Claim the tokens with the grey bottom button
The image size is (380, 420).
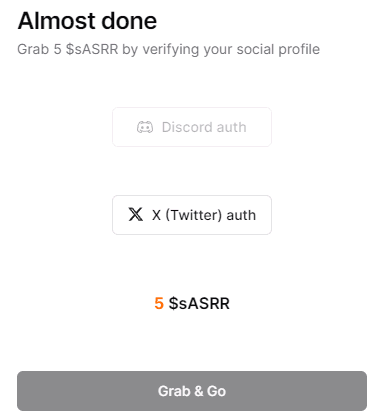pyautogui.click(x=192, y=391)
